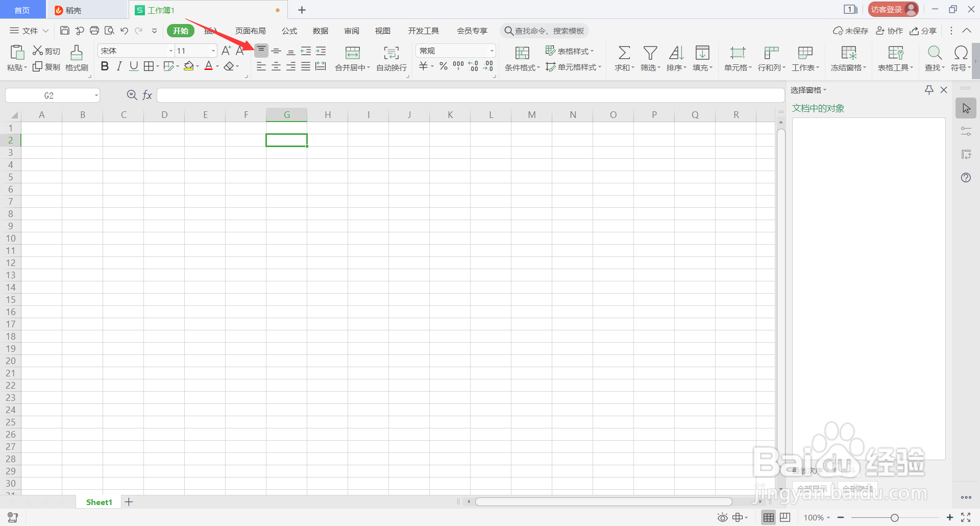Viewport: 980px width, 526px height.
Task: Click Fill (填充) icon
Action: click(x=702, y=53)
